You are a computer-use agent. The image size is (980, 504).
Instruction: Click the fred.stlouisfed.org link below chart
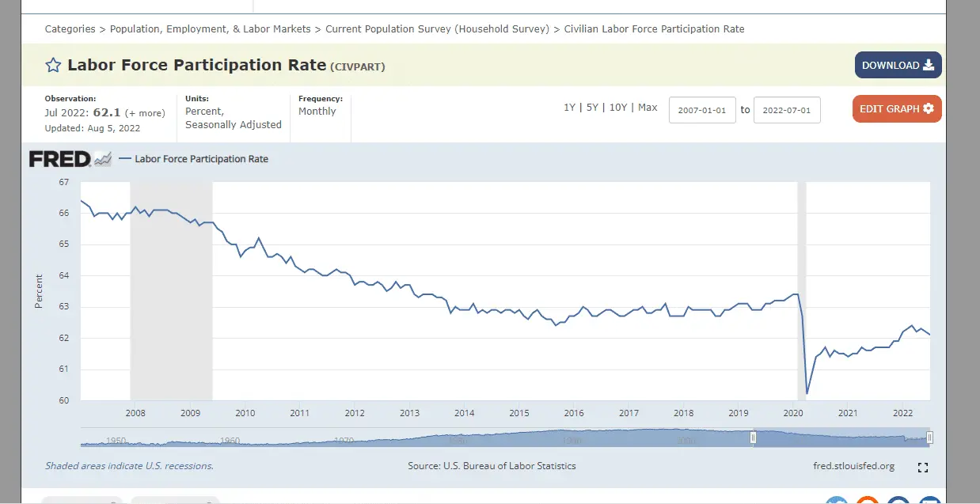point(853,466)
